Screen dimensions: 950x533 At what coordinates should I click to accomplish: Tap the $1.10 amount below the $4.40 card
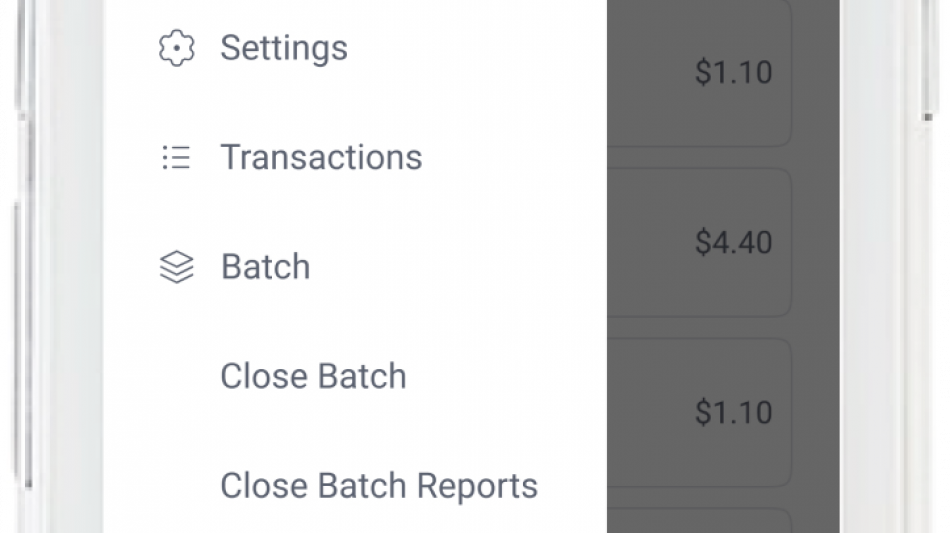(733, 412)
